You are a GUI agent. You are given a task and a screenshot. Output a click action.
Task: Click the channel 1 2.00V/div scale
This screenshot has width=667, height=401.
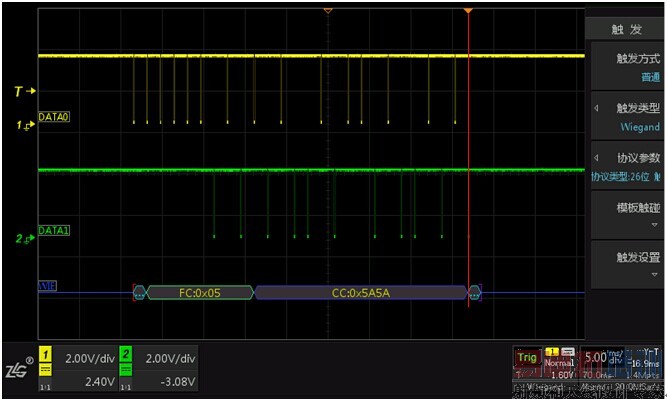(90, 358)
